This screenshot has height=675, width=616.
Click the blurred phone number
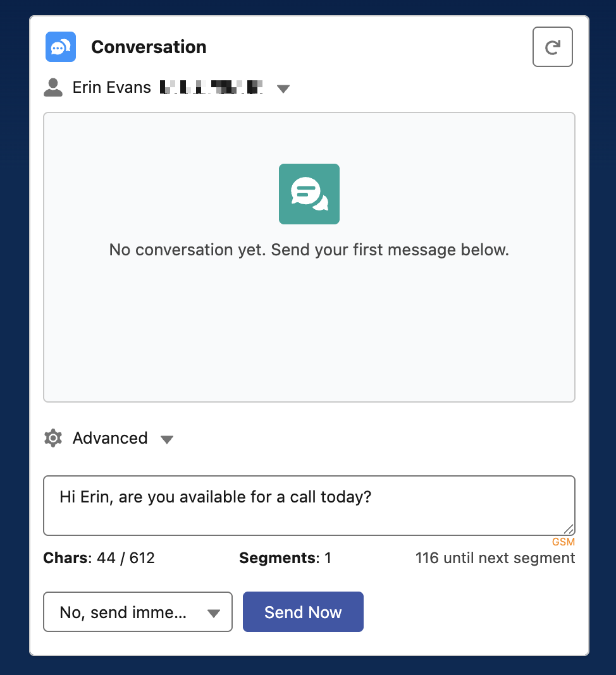point(211,87)
